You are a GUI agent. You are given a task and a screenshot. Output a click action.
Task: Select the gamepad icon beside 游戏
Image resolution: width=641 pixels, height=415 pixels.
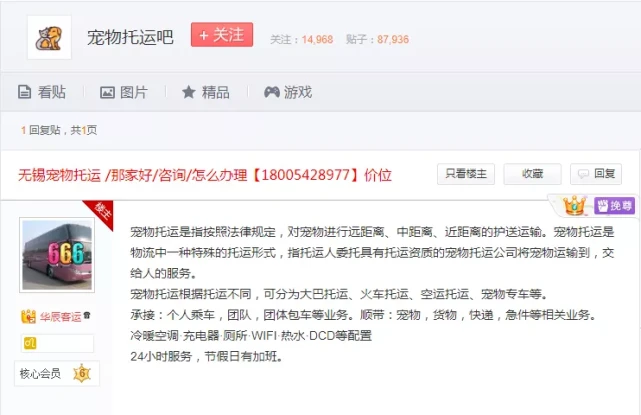[x=272, y=92]
